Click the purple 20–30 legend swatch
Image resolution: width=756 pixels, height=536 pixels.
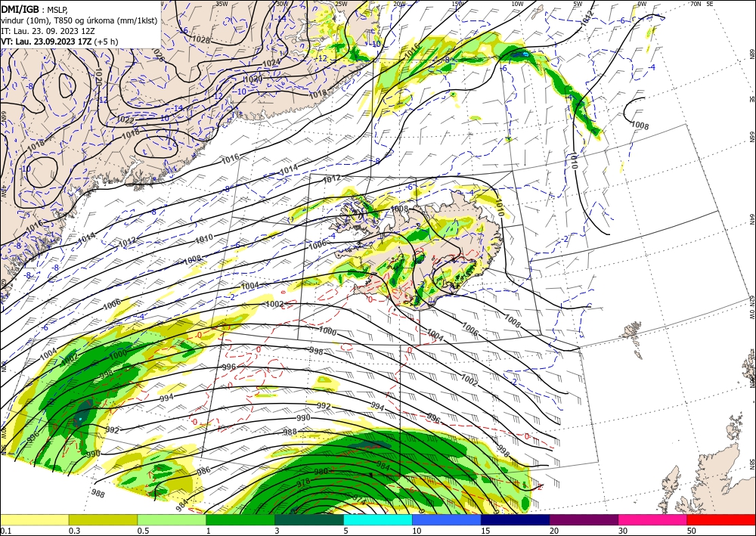tap(584, 519)
